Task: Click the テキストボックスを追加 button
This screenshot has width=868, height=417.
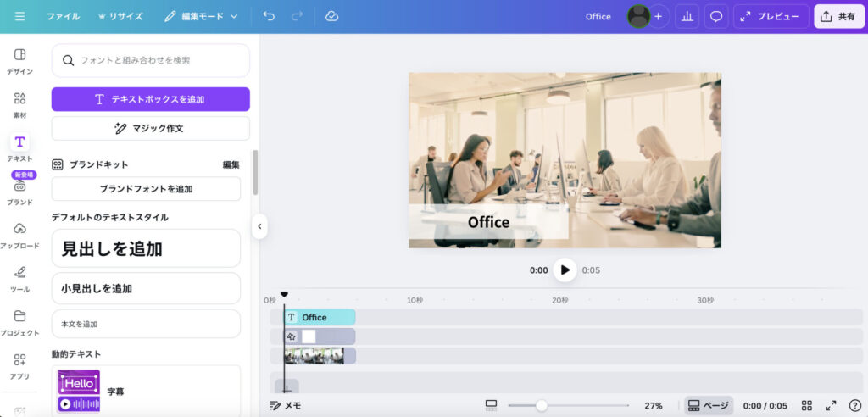Action: point(151,99)
